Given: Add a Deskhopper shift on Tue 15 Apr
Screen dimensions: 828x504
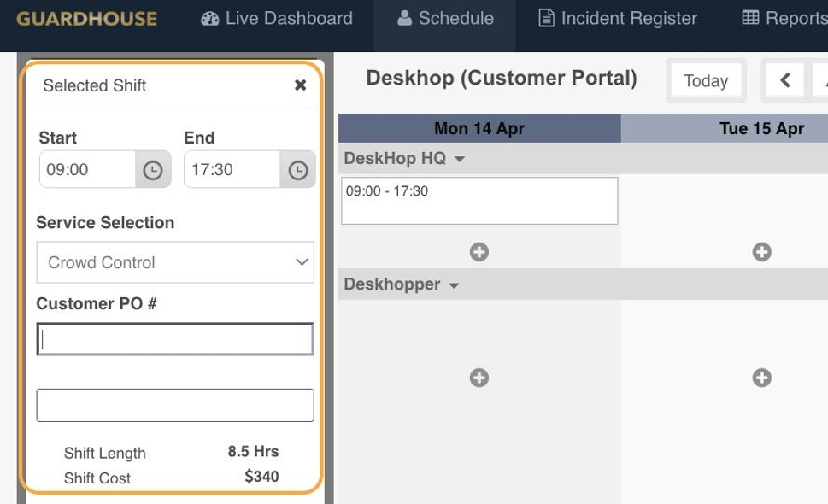Looking at the screenshot, I should point(761,378).
